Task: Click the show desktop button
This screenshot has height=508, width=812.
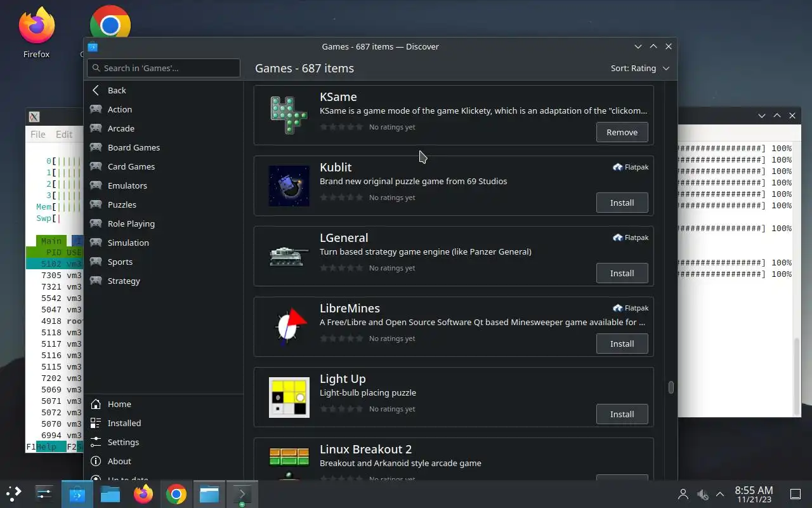Action: pos(795,494)
